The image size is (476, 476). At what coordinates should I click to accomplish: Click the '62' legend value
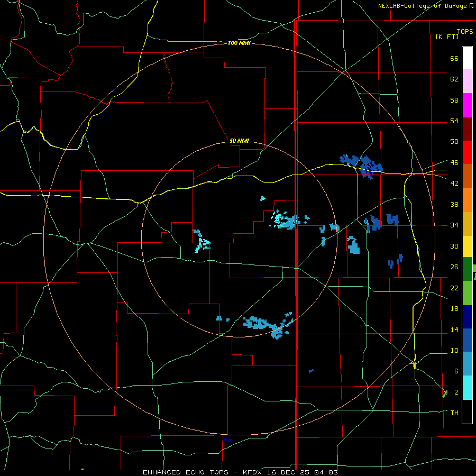click(x=454, y=79)
